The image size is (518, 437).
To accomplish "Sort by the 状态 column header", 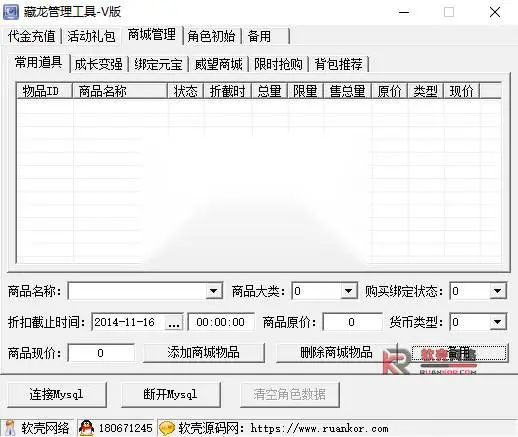I will click(186, 91).
